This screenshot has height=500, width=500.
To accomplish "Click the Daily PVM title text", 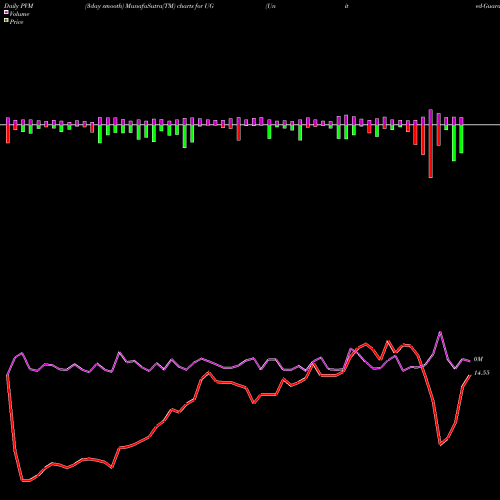I will click(19, 6).
